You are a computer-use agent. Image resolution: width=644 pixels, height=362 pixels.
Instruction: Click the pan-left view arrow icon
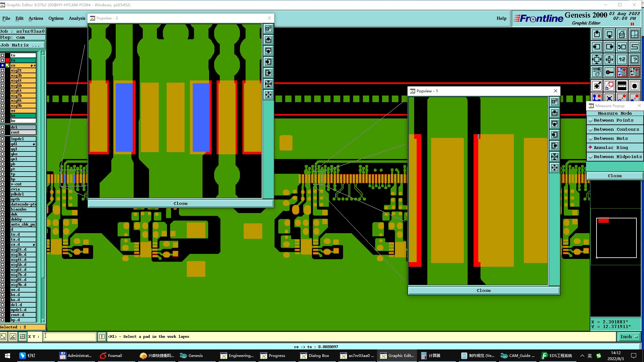coord(597,47)
